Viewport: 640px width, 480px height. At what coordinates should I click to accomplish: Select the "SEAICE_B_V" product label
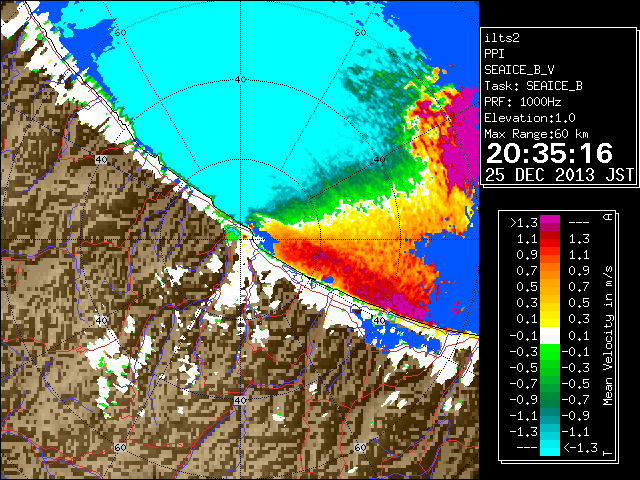point(519,70)
